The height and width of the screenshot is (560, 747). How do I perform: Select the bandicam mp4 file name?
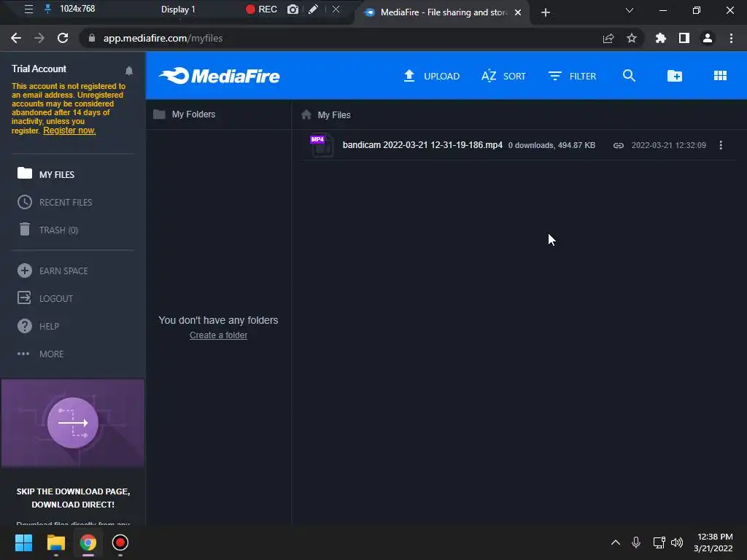point(422,145)
